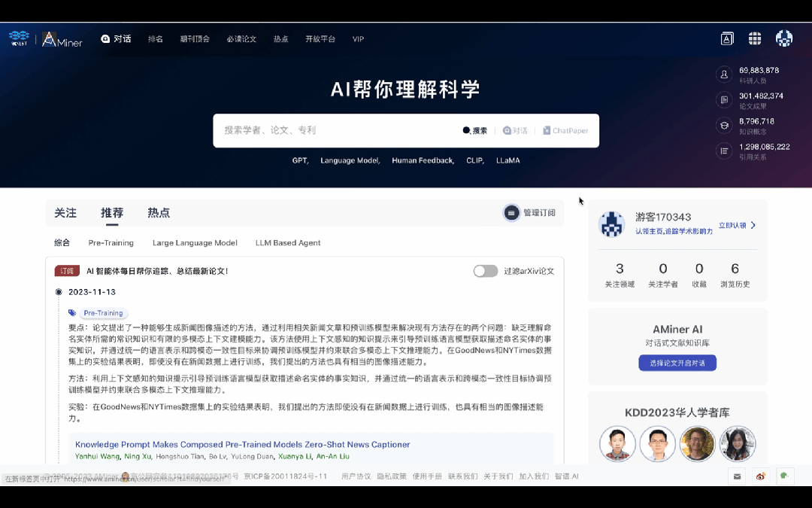This screenshot has width=812, height=508.
Task: Open the document A icon in header
Action: point(727,38)
